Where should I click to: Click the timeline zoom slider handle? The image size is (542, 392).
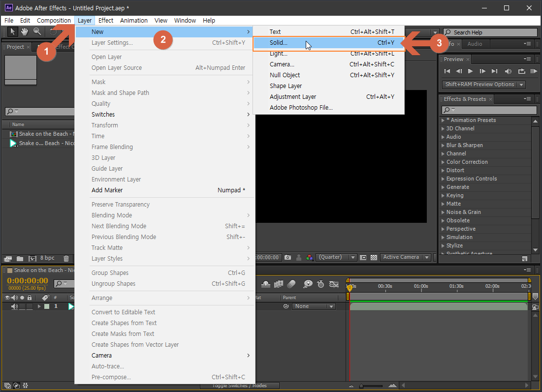pyautogui.click(x=361, y=386)
